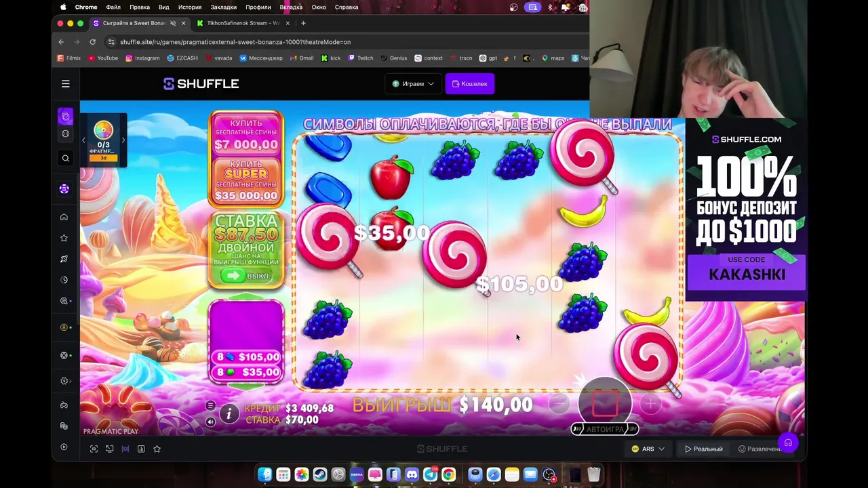Open the 'Закладки' menu
Image resolution: width=868 pixels, height=488 pixels.
coord(224,7)
